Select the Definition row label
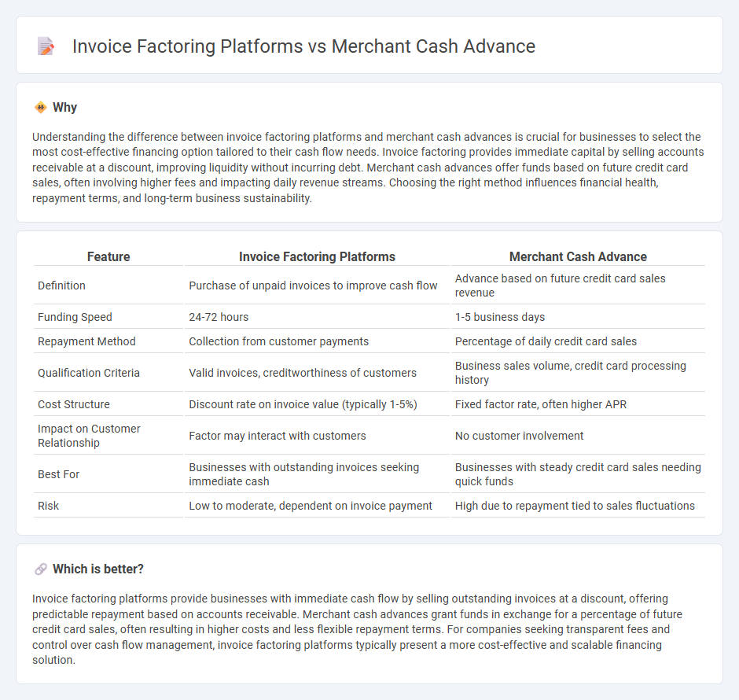The width and height of the screenshot is (739, 700). [x=61, y=286]
